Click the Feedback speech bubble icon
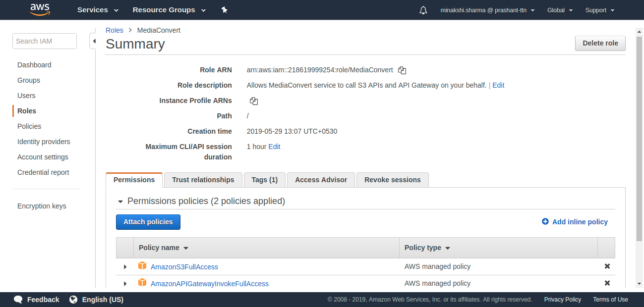The image size is (644, 307). (18, 300)
